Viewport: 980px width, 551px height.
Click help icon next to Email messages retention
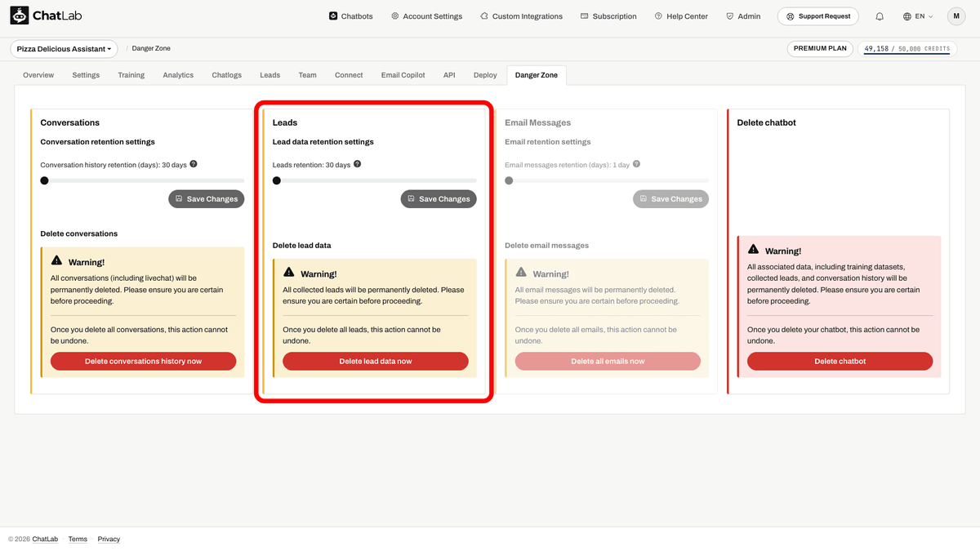636,164
